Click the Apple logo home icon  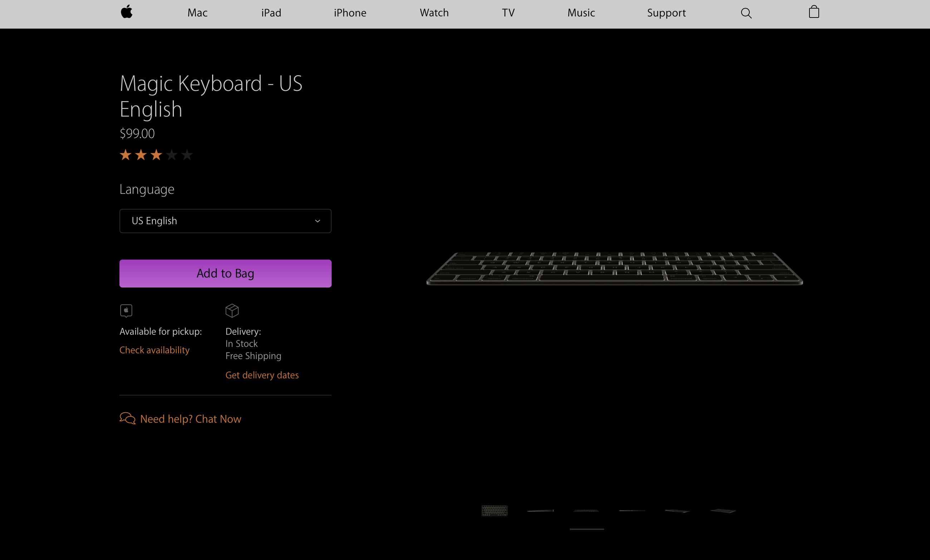click(126, 12)
